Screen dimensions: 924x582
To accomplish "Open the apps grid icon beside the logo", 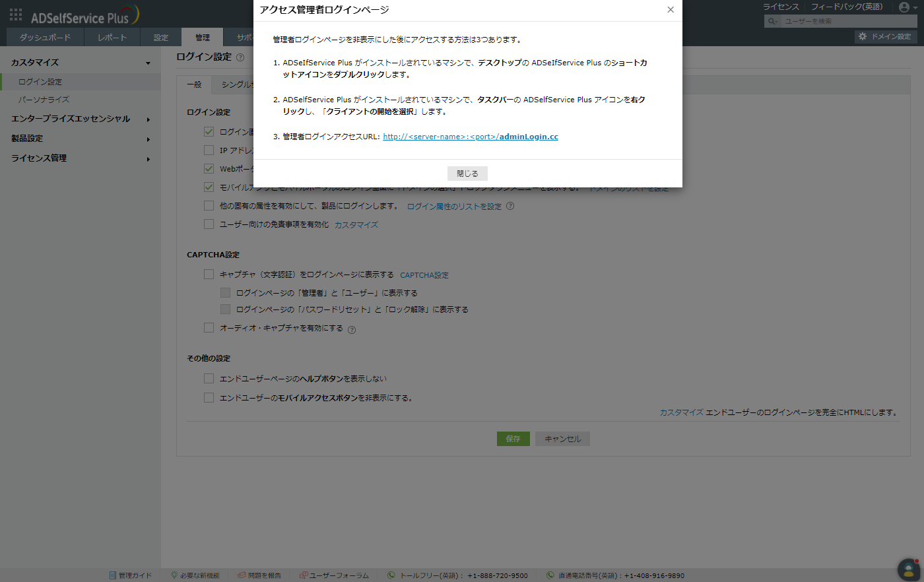I will [16, 15].
